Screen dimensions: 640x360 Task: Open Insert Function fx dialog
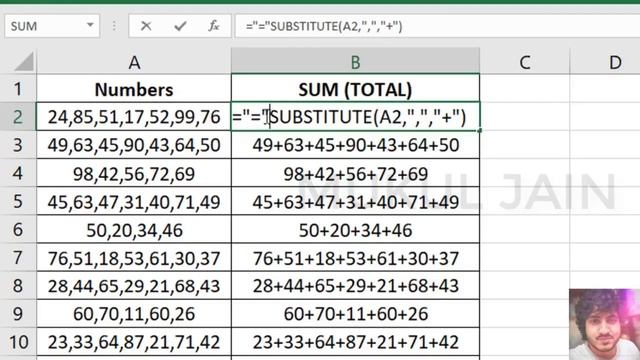(213, 26)
